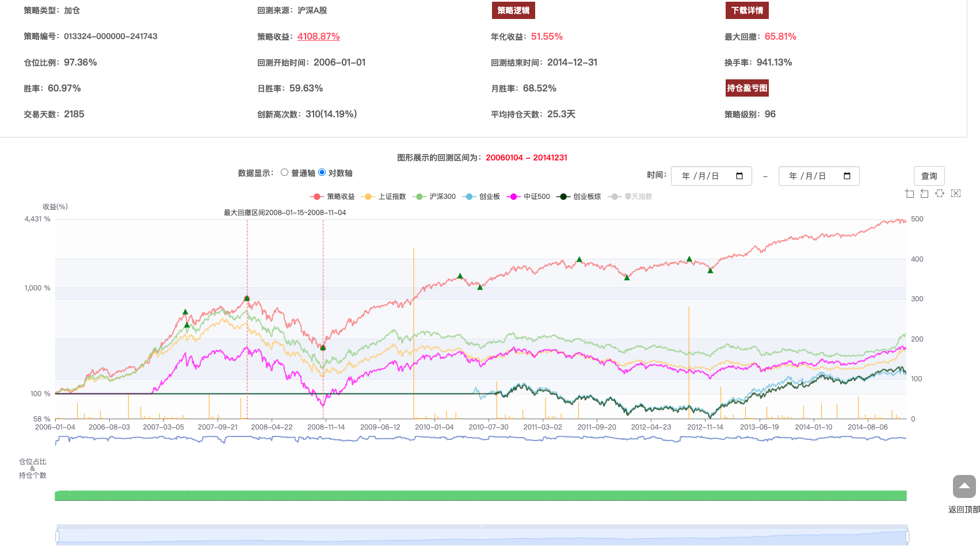980x548 pixels.
Task: Click the 换手率 value 941.13%
Action: [774, 62]
